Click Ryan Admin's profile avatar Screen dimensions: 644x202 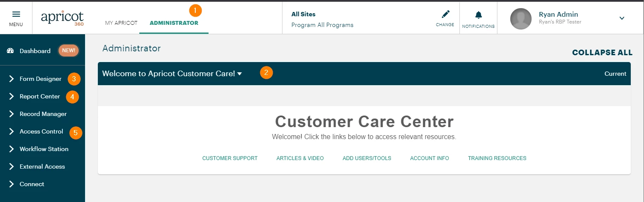[521, 19]
